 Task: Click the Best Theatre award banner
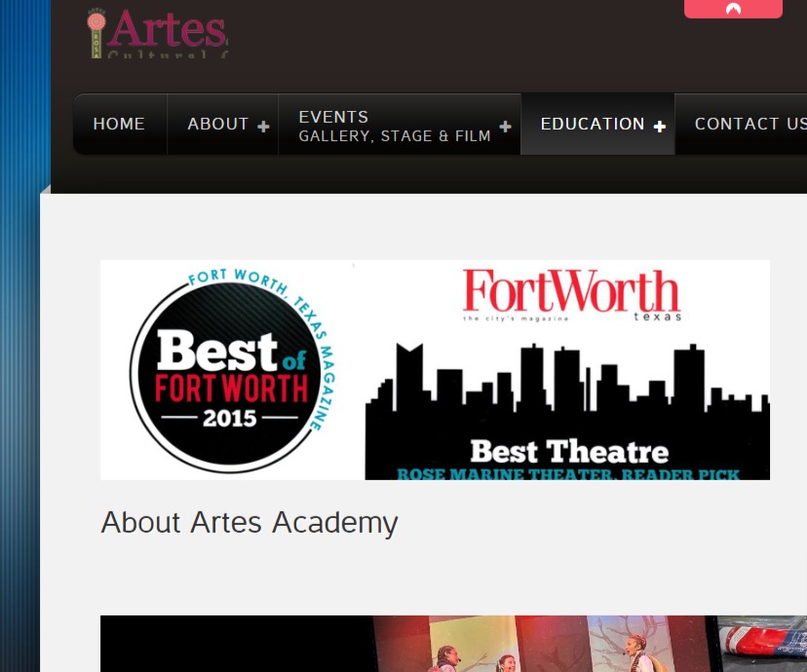coord(568,451)
